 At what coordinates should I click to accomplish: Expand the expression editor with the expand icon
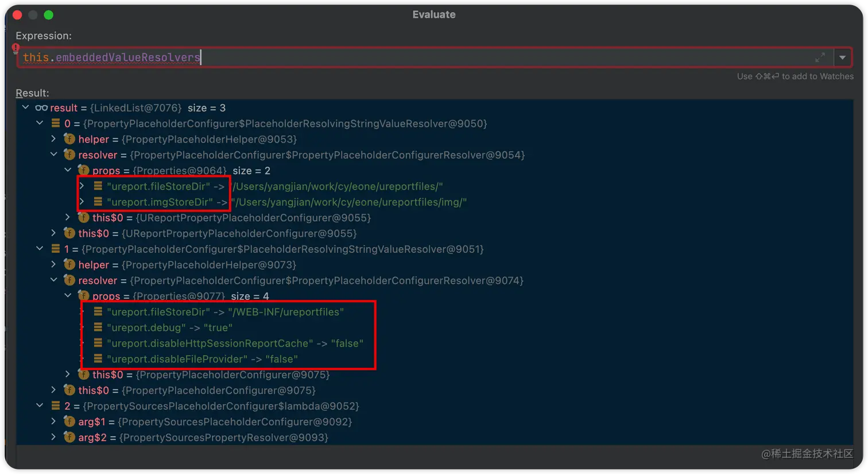pos(820,57)
